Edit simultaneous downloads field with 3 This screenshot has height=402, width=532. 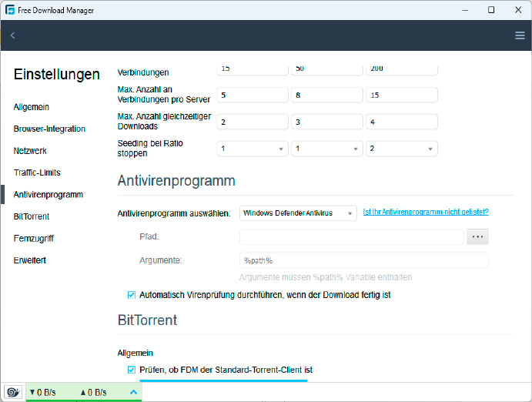click(x=327, y=122)
